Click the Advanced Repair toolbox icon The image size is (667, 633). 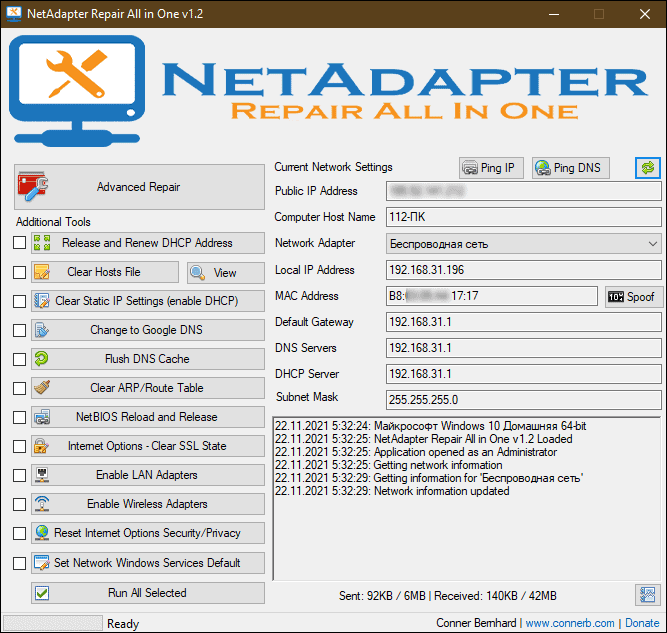coord(33,187)
